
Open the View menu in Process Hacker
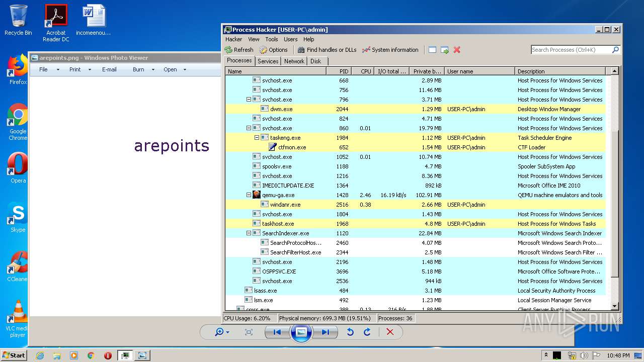254,39
